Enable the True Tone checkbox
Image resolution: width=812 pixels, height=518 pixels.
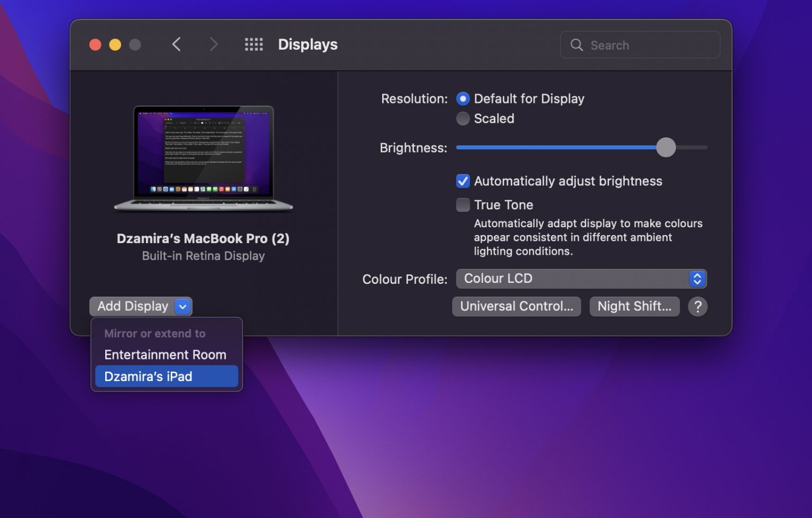[x=463, y=205]
